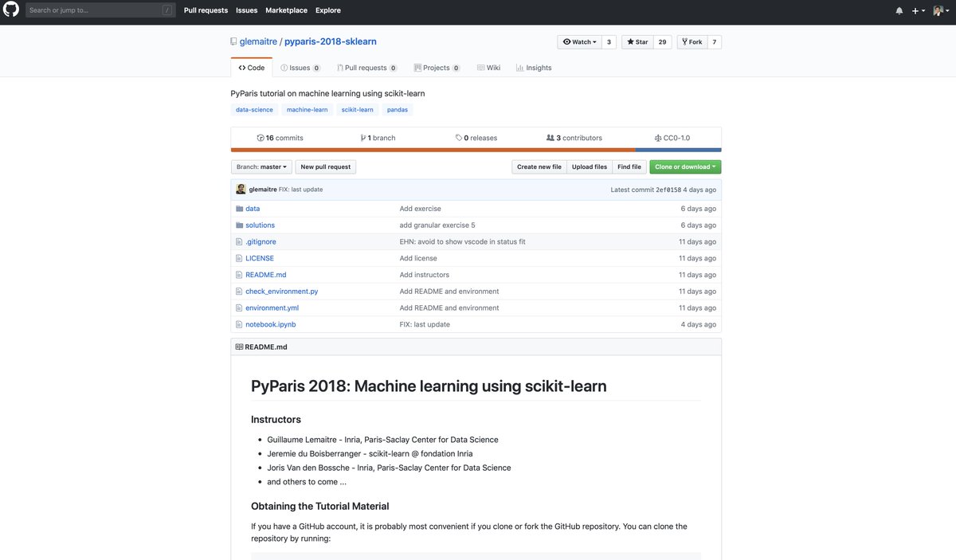Open commit message 'add granular exercise 5'

tap(437, 225)
